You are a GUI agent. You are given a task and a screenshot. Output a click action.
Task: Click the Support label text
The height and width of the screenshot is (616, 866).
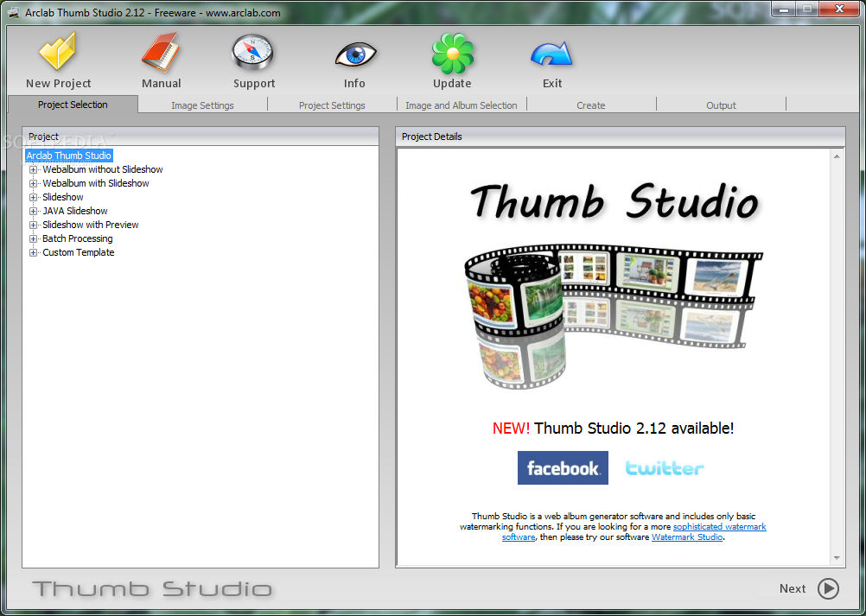click(254, 83)
